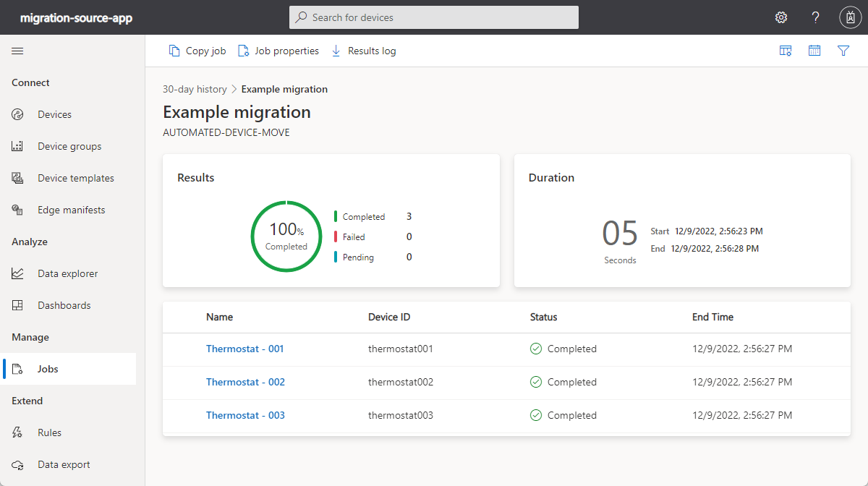Select the Devices icon in the sidebar
The height and width of the screenshot is (486, 868).
click(x=17, y=114)
